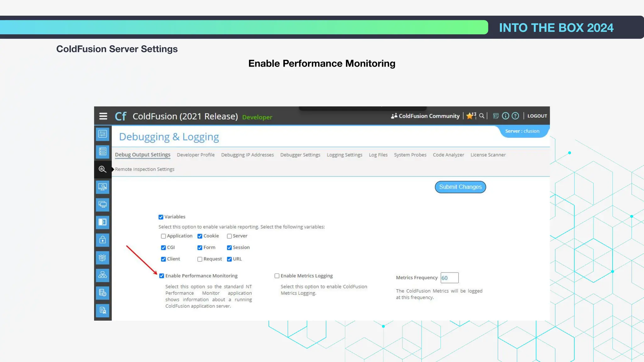
Task: Uncheck the Client variable checkbox
Action: tap(163, 259)
